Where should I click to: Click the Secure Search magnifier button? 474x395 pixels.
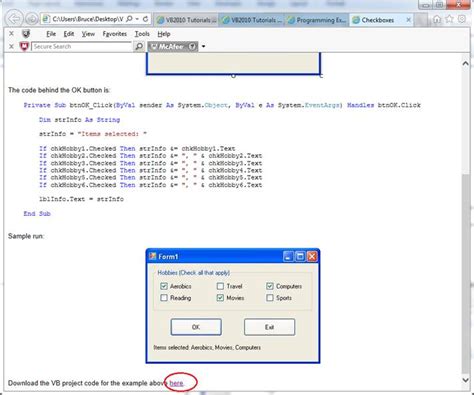point(139,46)
